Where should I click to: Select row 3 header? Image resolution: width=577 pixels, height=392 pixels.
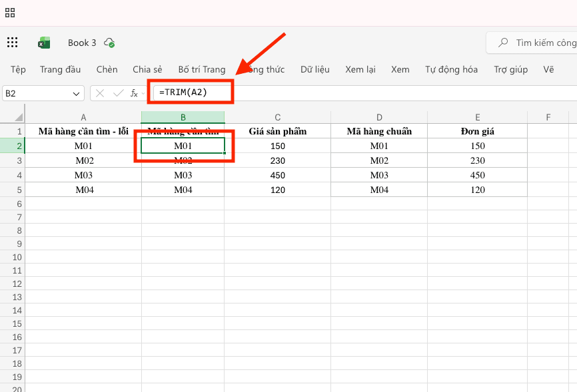click(13, 160)
